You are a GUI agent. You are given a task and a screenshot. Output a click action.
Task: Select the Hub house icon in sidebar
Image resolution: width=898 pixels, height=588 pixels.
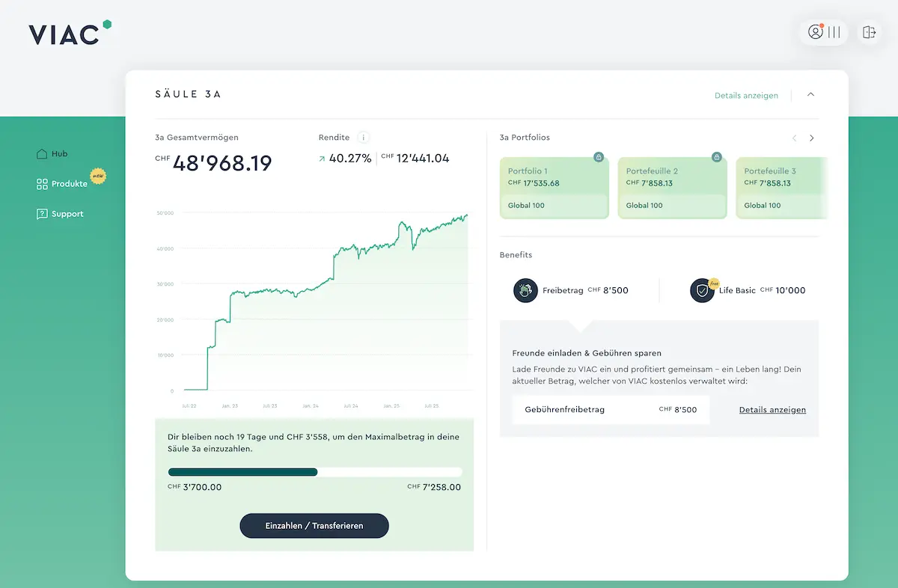click(41, 153)
